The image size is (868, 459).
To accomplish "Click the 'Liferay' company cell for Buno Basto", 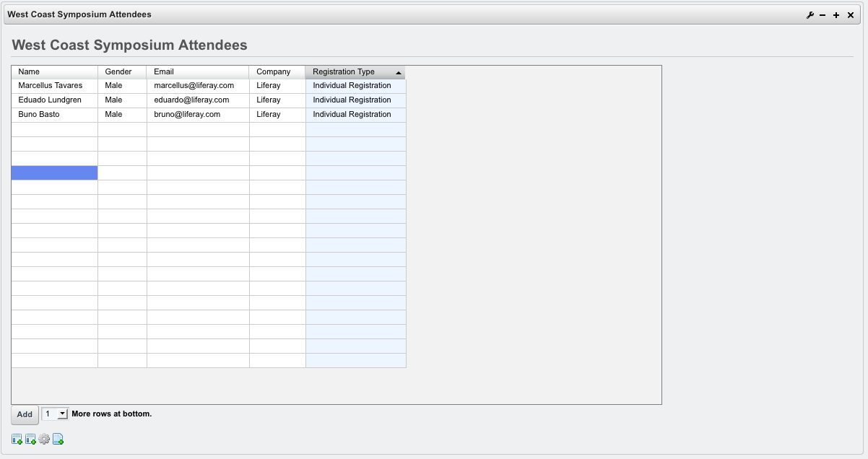I will [x=277, y=115].
